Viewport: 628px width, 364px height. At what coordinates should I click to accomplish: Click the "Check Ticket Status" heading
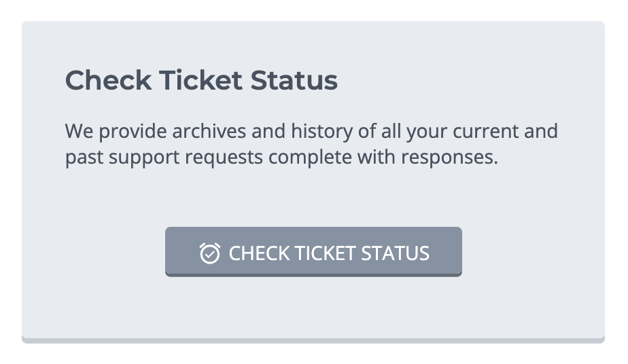[201, 81]
